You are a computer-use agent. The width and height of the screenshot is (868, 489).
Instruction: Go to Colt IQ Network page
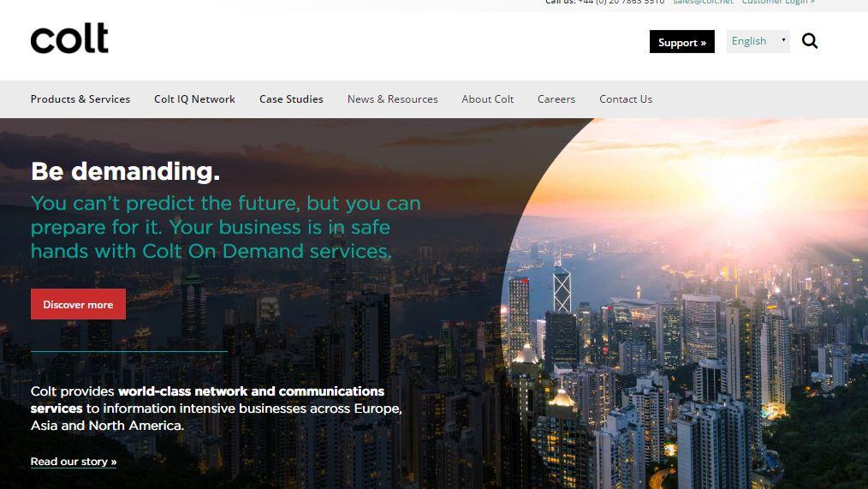194,99
